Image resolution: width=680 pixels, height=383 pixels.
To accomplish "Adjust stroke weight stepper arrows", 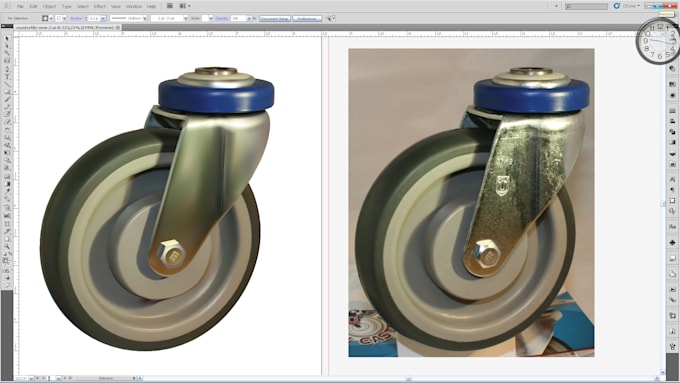I will coord(86,18).
